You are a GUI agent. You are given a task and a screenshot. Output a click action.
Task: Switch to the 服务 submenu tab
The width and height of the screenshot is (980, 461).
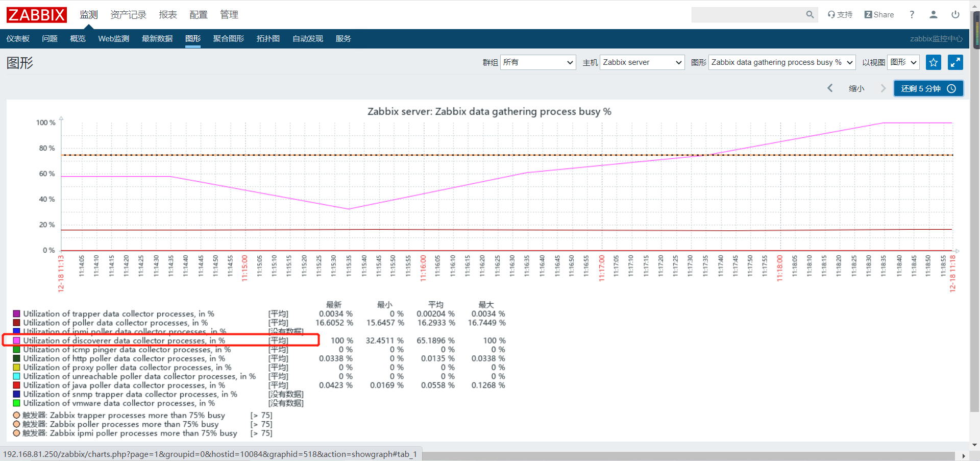344,39
